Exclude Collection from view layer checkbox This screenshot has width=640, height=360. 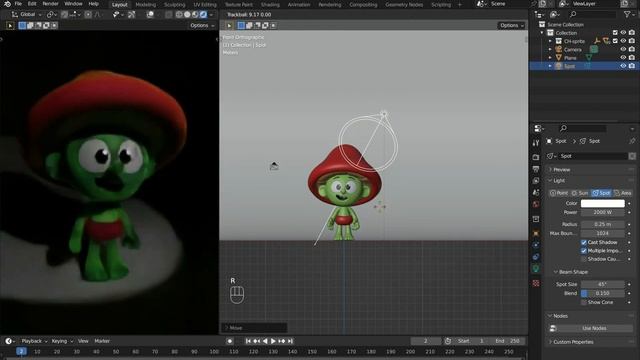click(x=615, y=33)
